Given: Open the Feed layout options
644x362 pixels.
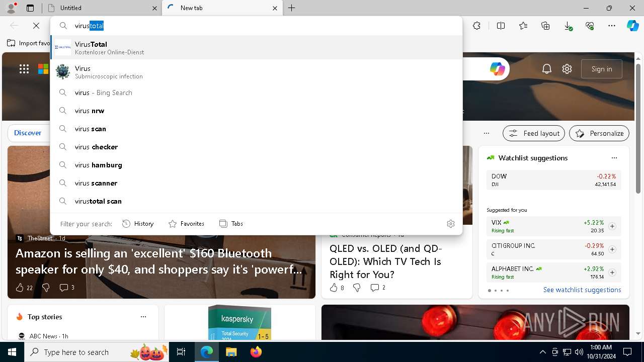Looking at the screenshot, I should 534,133.
